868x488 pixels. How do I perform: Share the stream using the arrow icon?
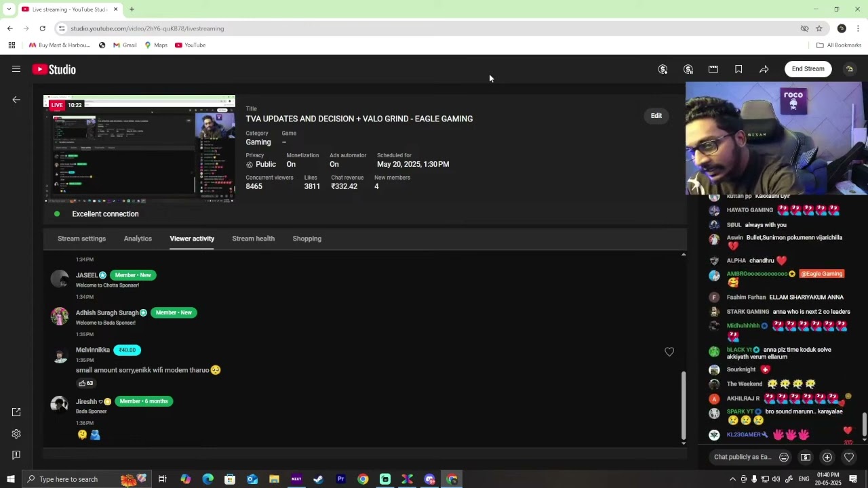pos(764,69)
